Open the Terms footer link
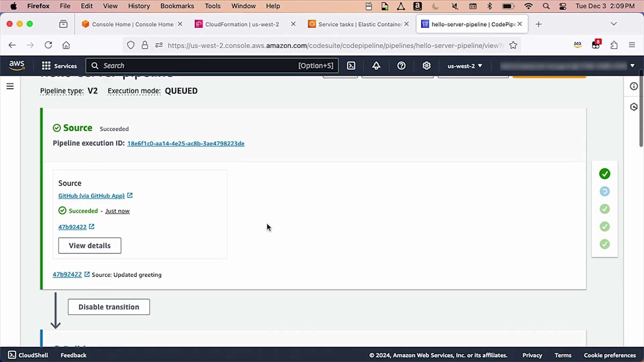The image size is (644, 362). tap(563, 355)
